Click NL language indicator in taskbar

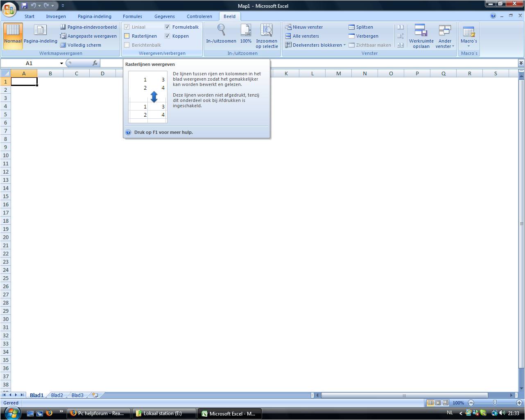click(x=450, y=413)
